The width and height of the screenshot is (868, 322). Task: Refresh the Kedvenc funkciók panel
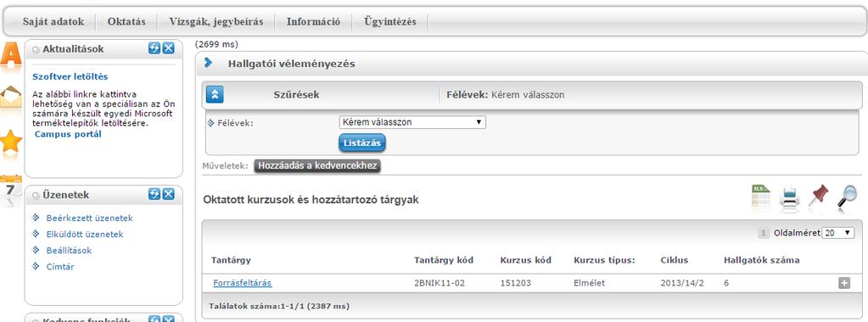point(154,319)
